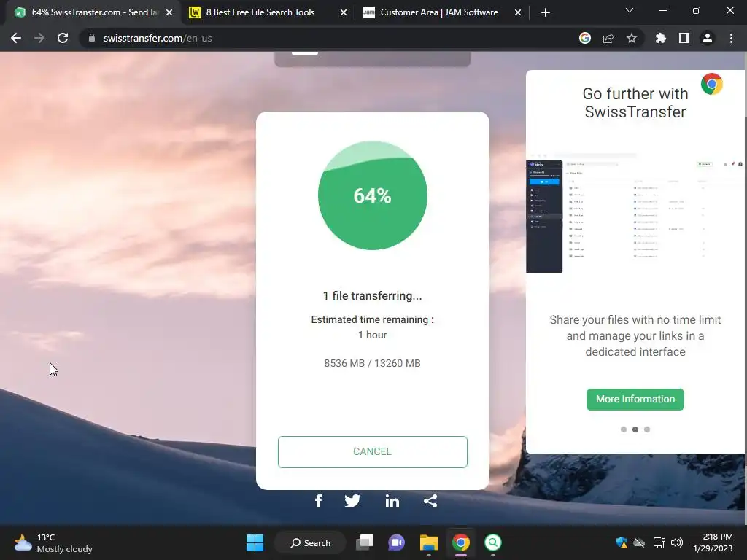Screen dimensions: 747x560
Task: Open Chat app on taskbar
Action: tap(396, 542)
